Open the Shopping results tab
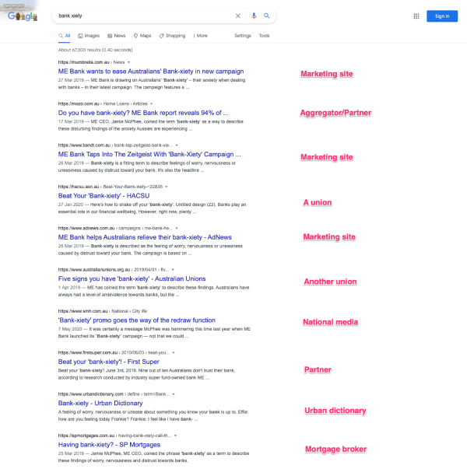The width and height of the screenshot is (467, 476). tap(172, 36)
